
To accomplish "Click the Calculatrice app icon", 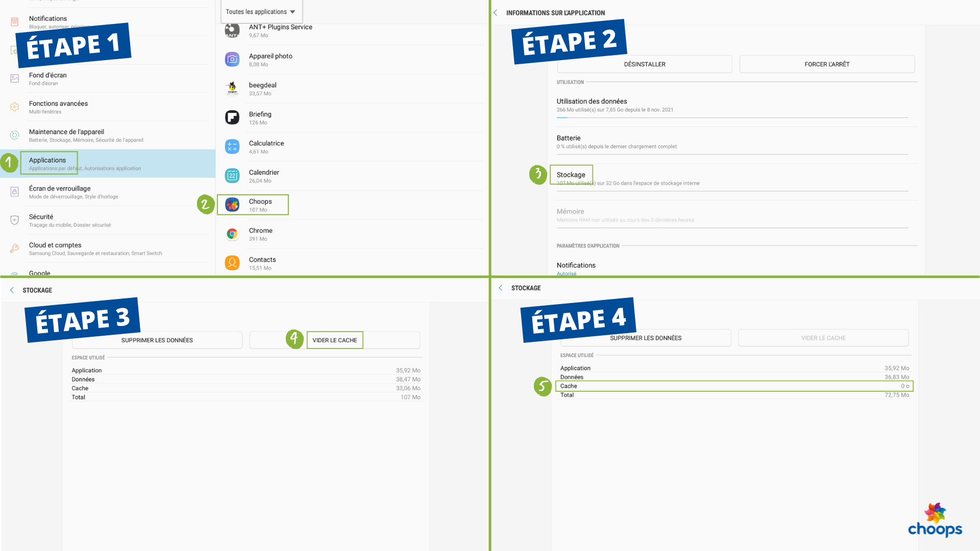I will click(232, 146).
